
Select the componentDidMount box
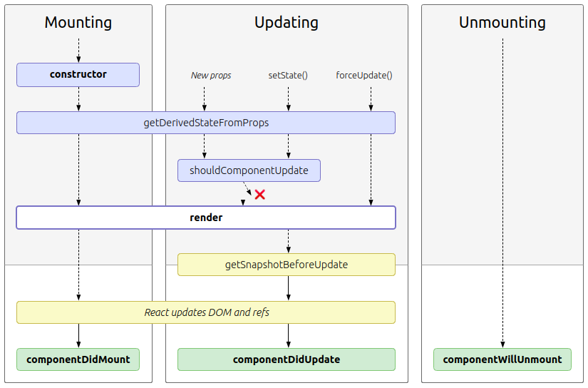tap(78, 359)
